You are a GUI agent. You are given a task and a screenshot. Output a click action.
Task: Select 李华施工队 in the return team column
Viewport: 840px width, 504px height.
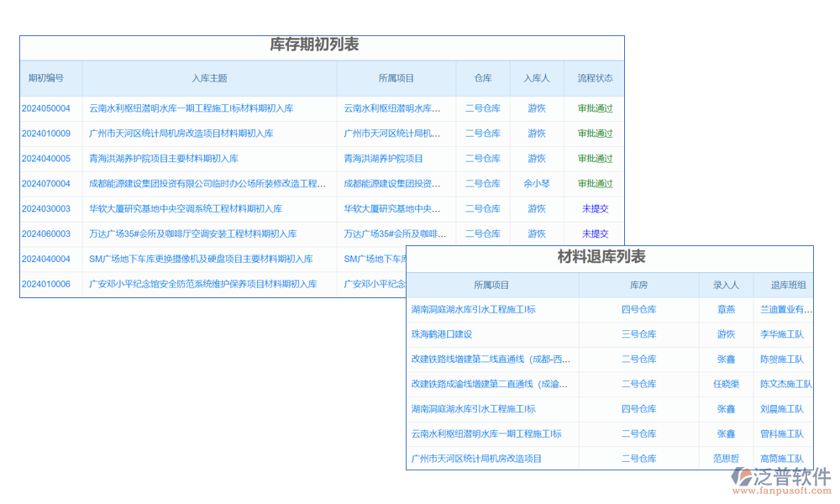click(781, 334)
